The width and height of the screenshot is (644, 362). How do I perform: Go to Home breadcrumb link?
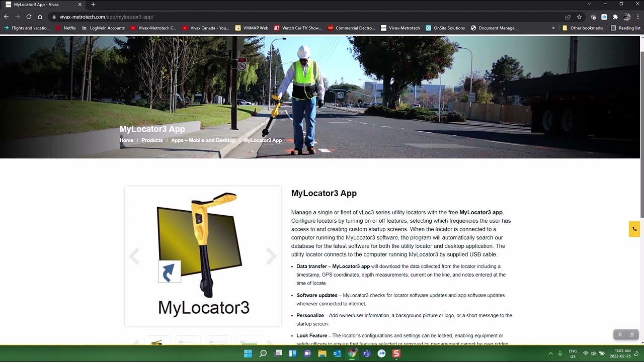[x=126, y=140]
